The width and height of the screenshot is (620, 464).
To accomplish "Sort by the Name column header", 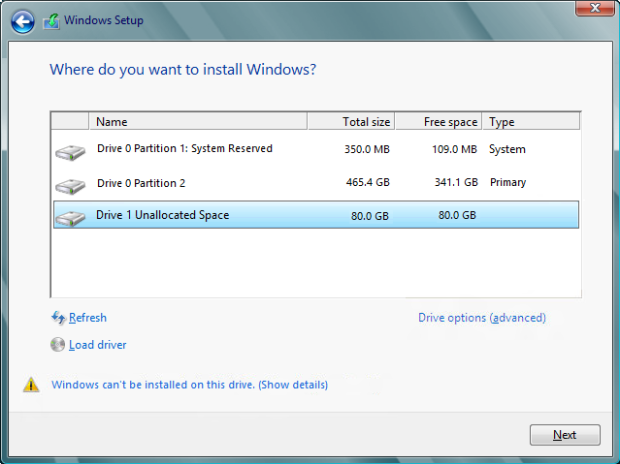I will (198, 121).
